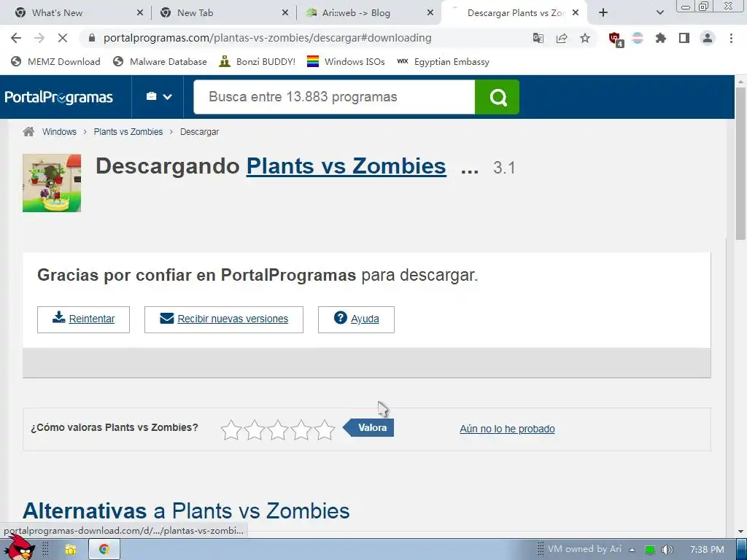The width and height of the screenshot is (747, 560).
Task: Open Bonzi BUDDY! bookmark
Action: pos(258,61)
